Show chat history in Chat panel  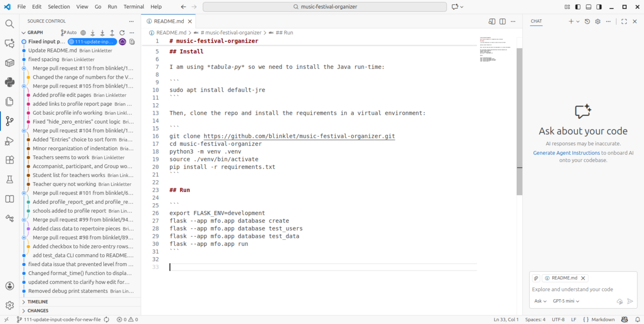[587, 21]
